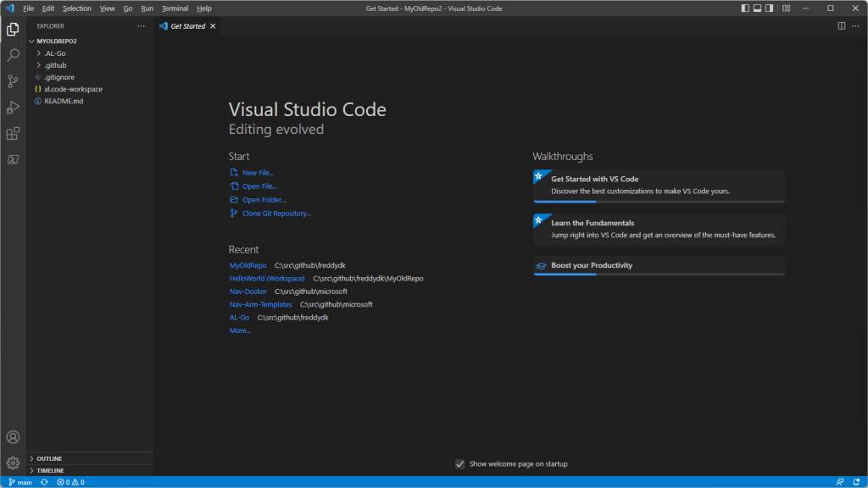Open the Explorer view in activity bar
Viewport: 868px width, 488px height.
(13, 29)
